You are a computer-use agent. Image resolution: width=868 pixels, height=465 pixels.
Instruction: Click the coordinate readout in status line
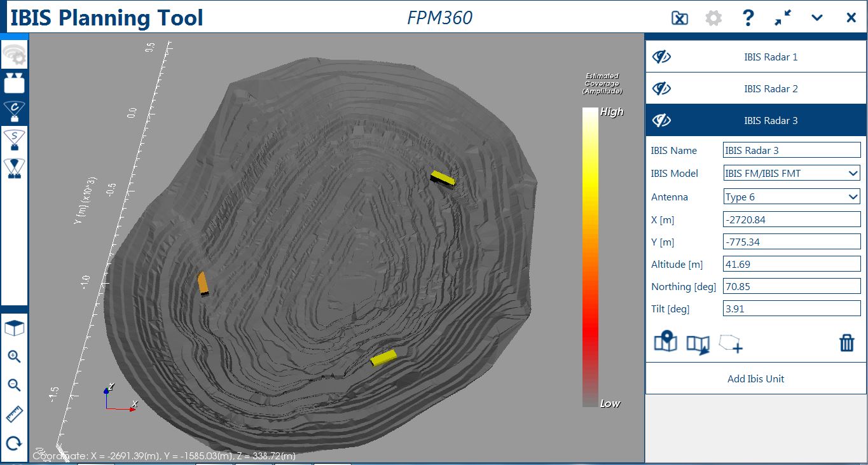[164, 456]
